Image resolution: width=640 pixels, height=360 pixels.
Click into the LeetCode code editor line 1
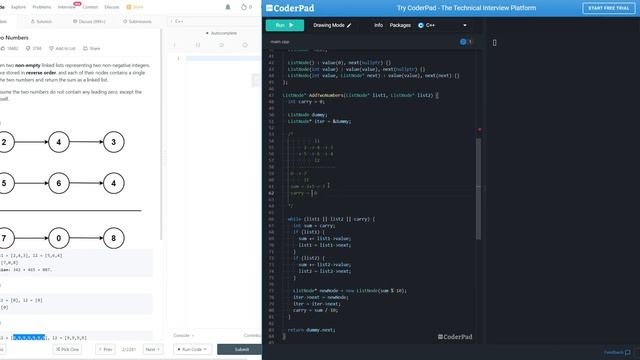pos(223,58)
